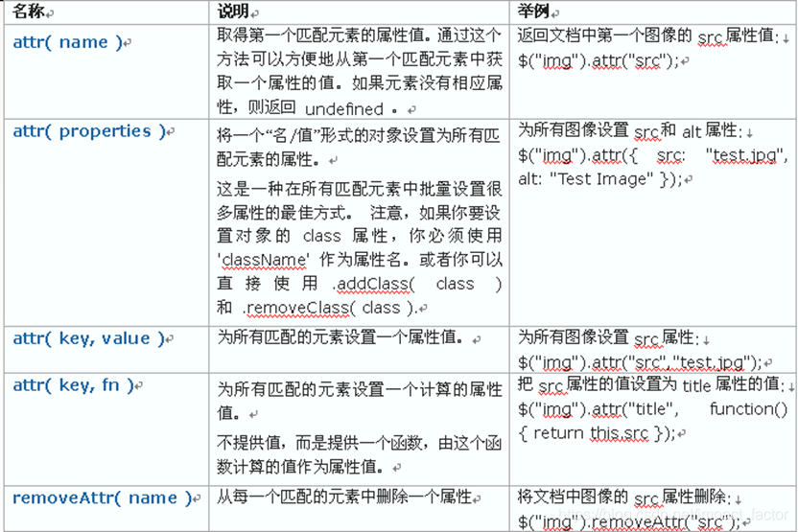
Task: Click the text 从每一个匹配的元素中删除一个属性
Action: click(x=344, y=497)
